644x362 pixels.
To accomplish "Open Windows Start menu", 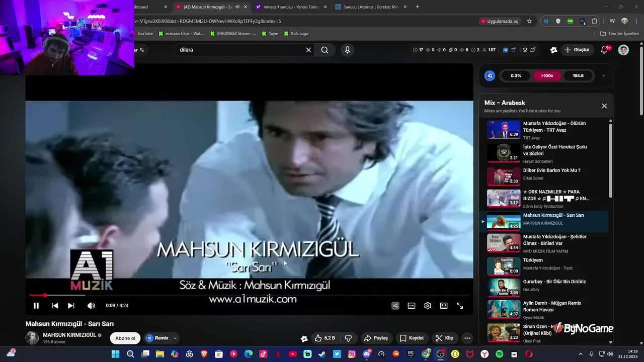I will (115, 354).
